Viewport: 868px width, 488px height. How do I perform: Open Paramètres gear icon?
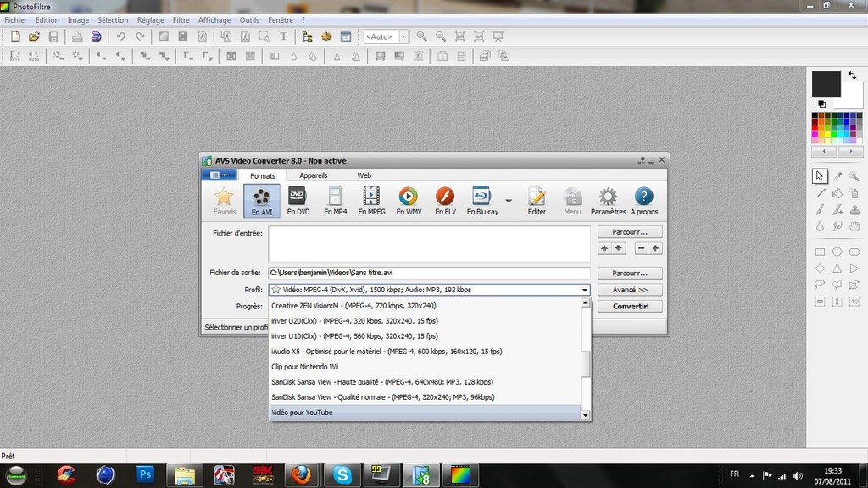pyautogui.click(x=608, y=201)
